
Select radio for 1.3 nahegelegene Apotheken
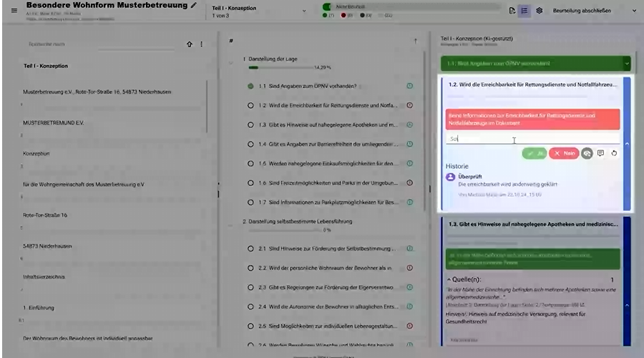[x=250, y=125]
